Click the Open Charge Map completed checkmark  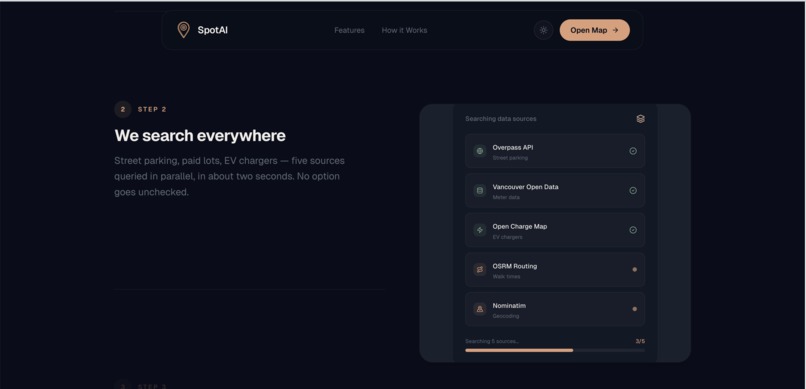pyautogui.click(x=633, y=230)
